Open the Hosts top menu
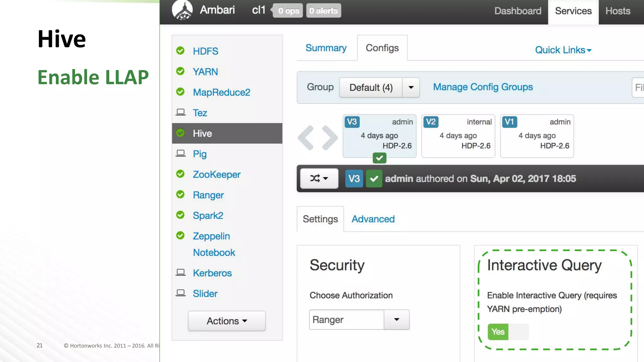644x362 pixels. [x=618, y=11]
